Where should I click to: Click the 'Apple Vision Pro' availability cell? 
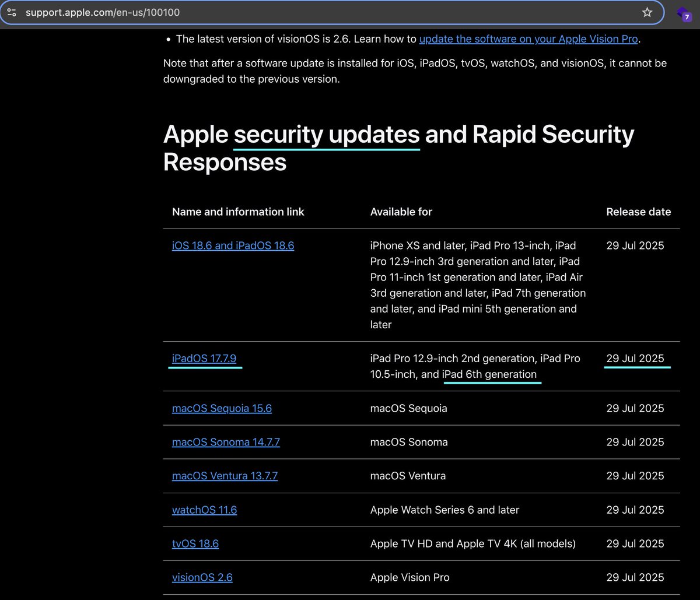pos(409,577)
